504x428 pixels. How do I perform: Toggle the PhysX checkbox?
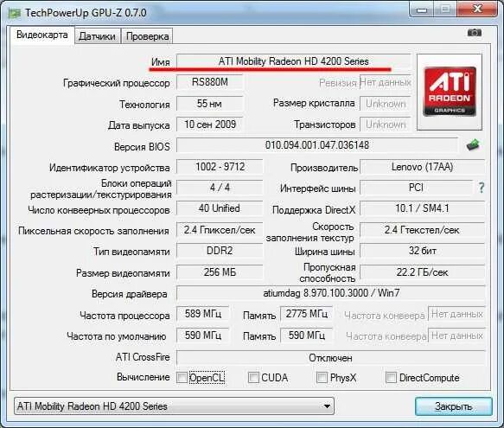[x=322, y=377]
